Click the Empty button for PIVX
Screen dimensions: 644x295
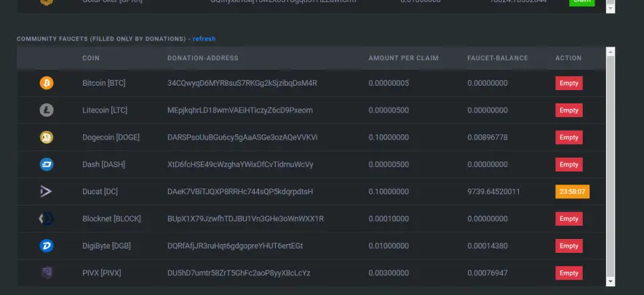tap(569, 273)
